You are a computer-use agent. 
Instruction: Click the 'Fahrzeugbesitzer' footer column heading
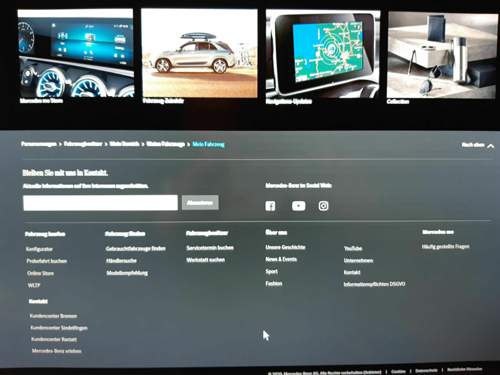(x=207, y=233)
